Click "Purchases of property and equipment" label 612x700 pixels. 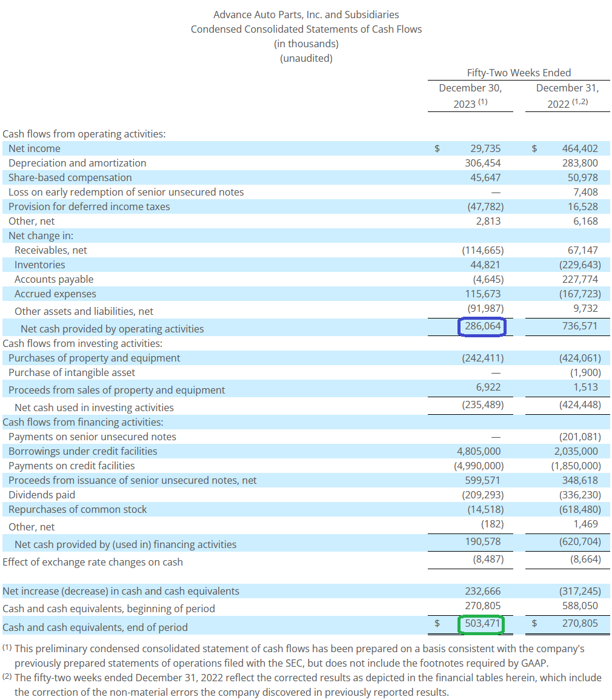tap(95, 358)
